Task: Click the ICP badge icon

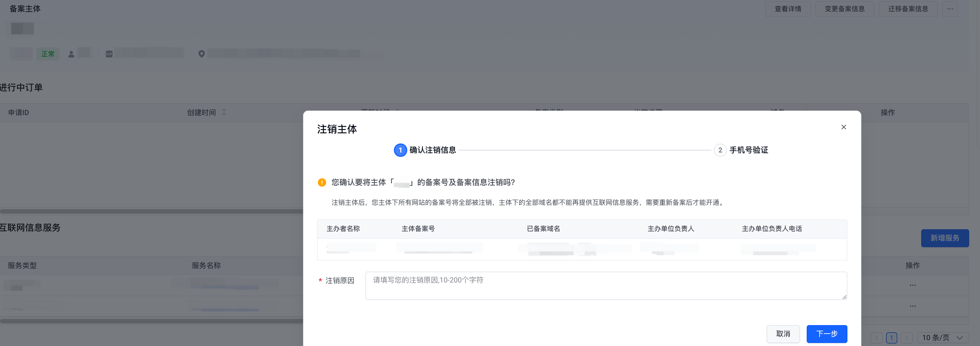Action: point(109,54)
